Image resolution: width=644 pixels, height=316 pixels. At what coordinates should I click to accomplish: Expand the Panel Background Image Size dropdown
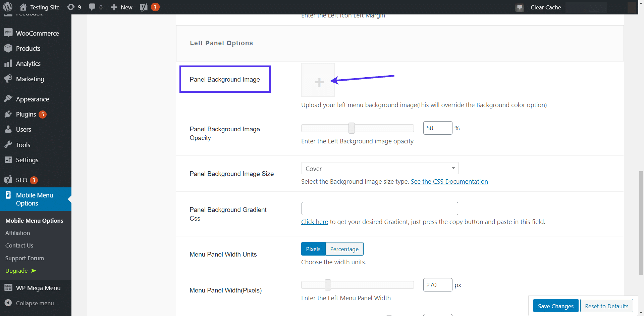coord(380,168)
